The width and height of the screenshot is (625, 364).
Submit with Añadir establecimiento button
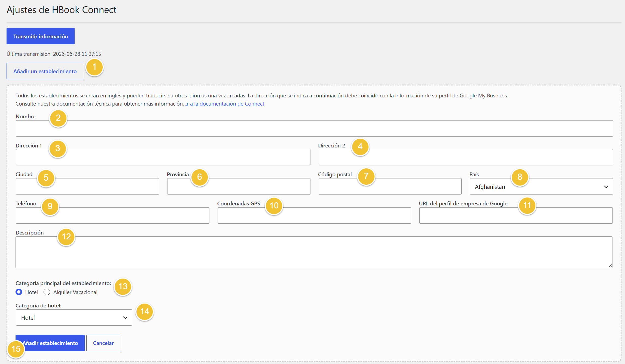50,343
